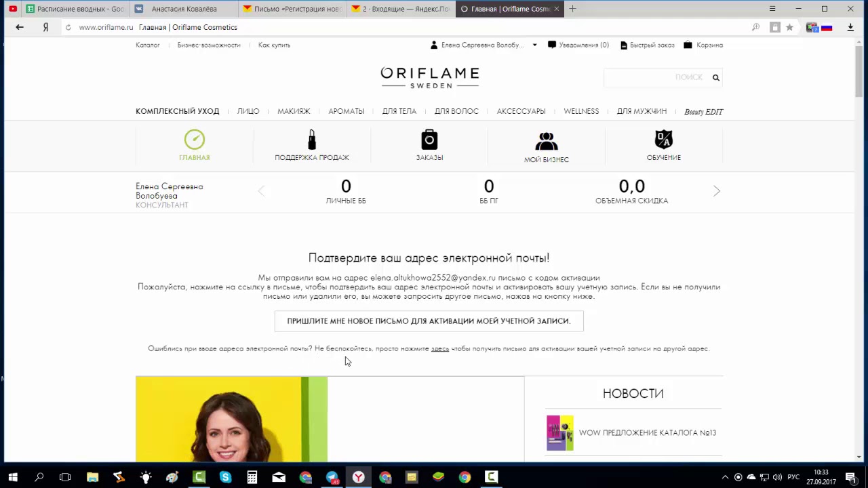
Task: Click the Oriflame Sweden logo
Action: click(x=429, y=77)
